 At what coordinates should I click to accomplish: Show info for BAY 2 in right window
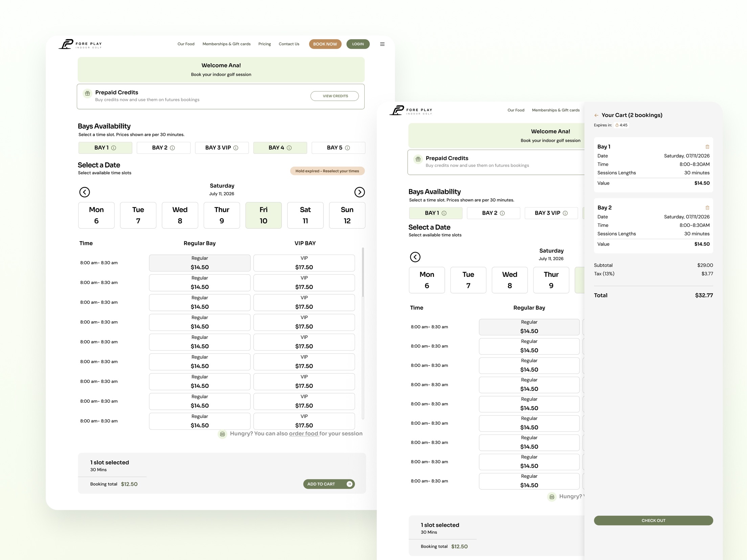[x=502, y=213]
